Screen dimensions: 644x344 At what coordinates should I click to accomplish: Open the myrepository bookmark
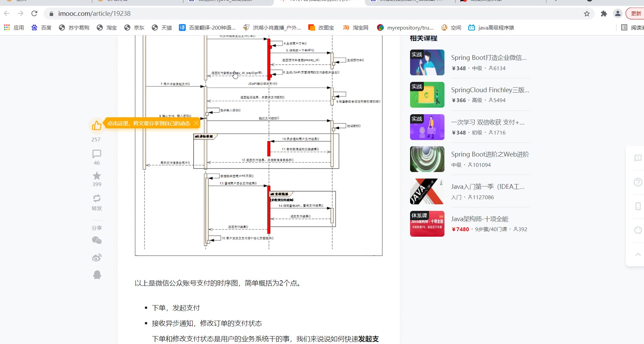pos(405,28)
